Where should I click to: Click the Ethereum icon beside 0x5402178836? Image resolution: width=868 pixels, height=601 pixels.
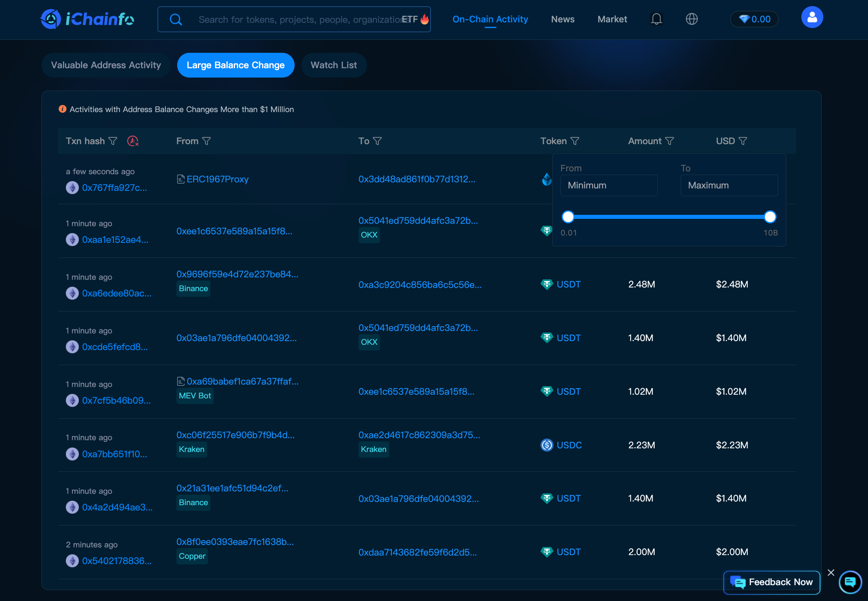(72, 561)
